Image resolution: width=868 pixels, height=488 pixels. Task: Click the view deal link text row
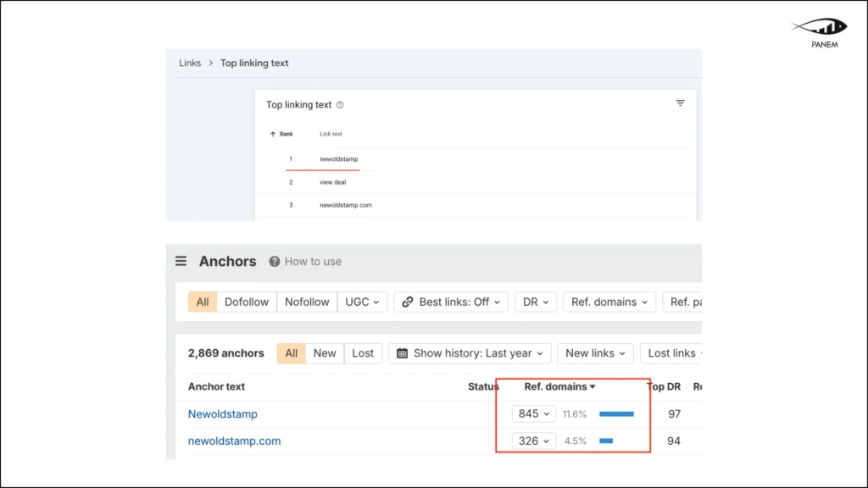click(x=475, y=182)
